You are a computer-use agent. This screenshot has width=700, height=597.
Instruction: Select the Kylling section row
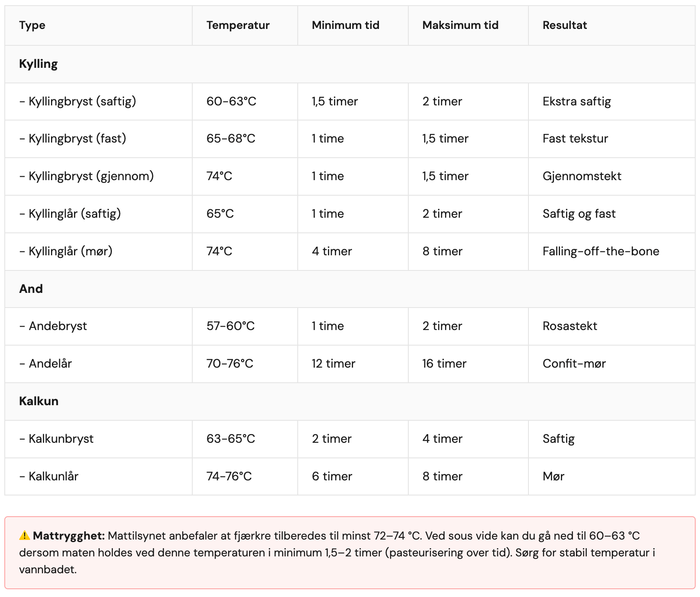coord(350,64)
